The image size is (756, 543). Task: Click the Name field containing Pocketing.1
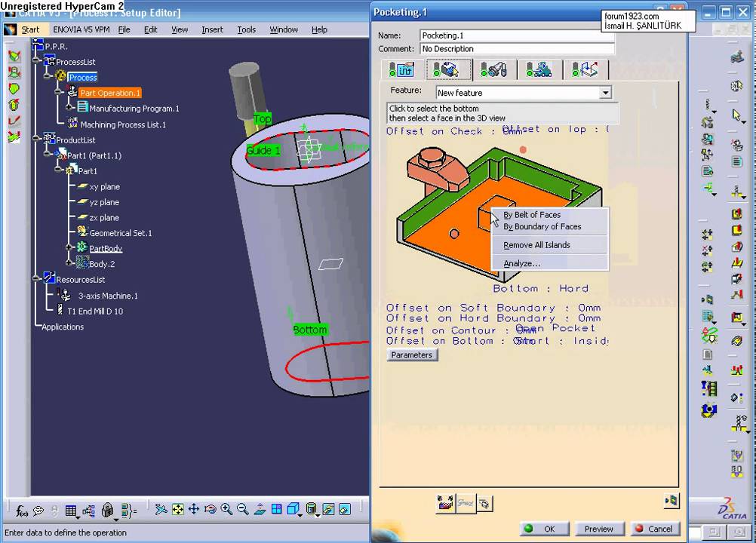point(517,35)
